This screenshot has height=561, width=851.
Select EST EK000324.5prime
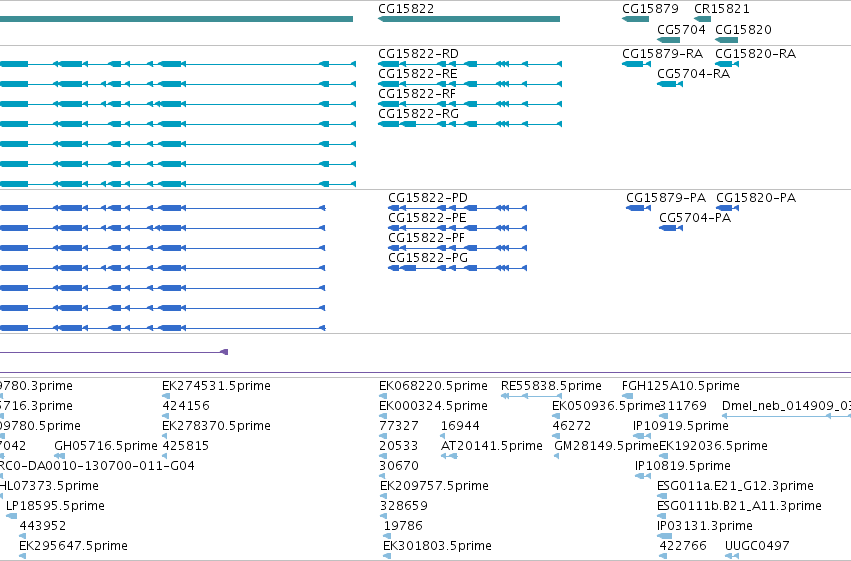tap(433, 406)
